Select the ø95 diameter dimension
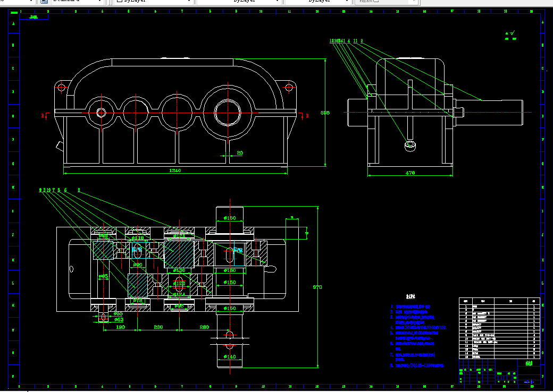The height and width of the screenshot is (392, 553). pyautogui.click(x=179, y=306)
